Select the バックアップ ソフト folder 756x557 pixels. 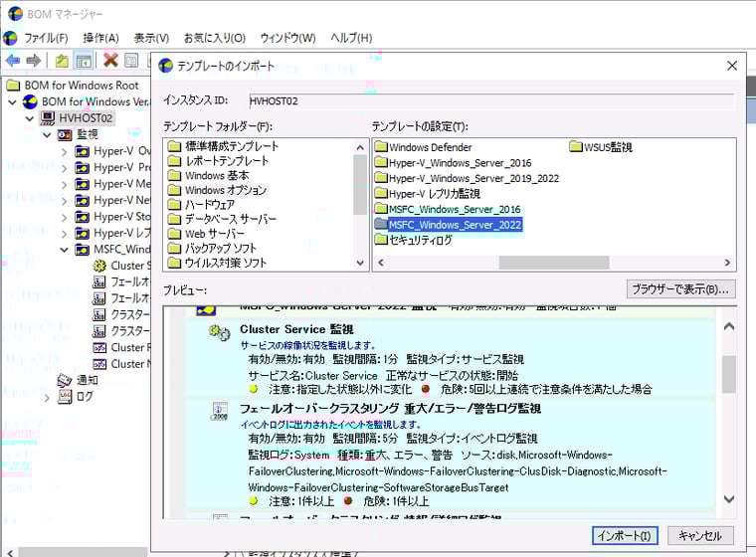click(212, 249)
